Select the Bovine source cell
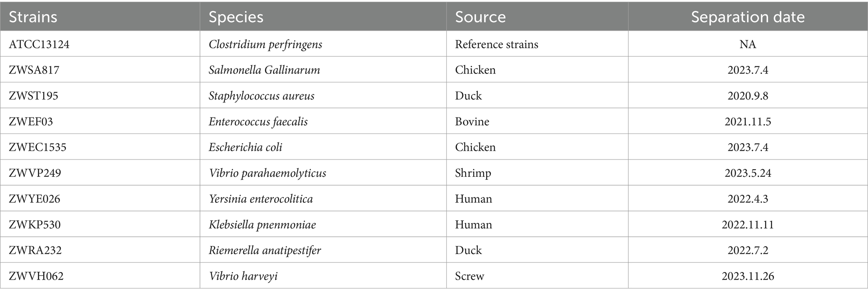 point(537,121)
